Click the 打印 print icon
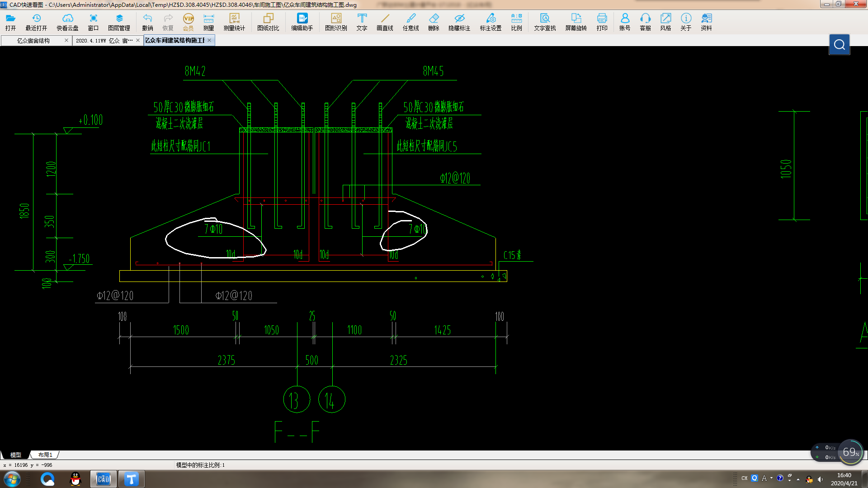This screenshot has width=868, height=488. pyautogui.click(x=602, y=22)
